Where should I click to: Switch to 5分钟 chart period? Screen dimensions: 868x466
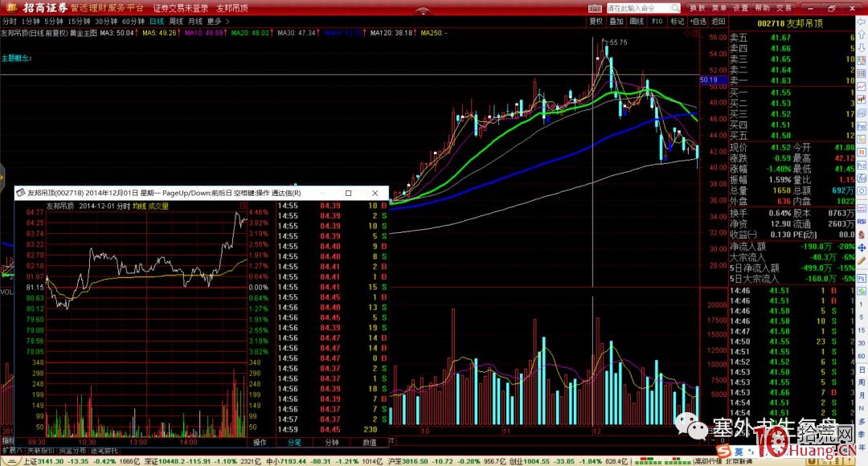click(x=54, y=21)
